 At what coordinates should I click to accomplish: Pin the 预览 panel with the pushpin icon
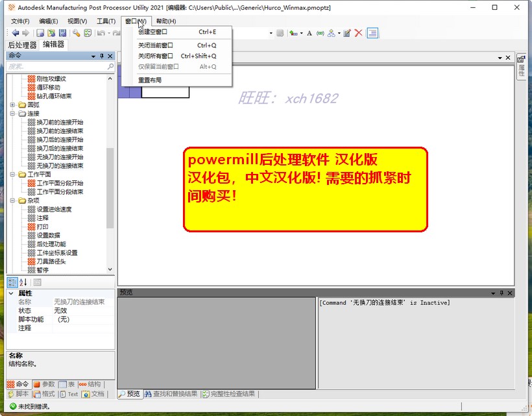(x=502, y=293)
